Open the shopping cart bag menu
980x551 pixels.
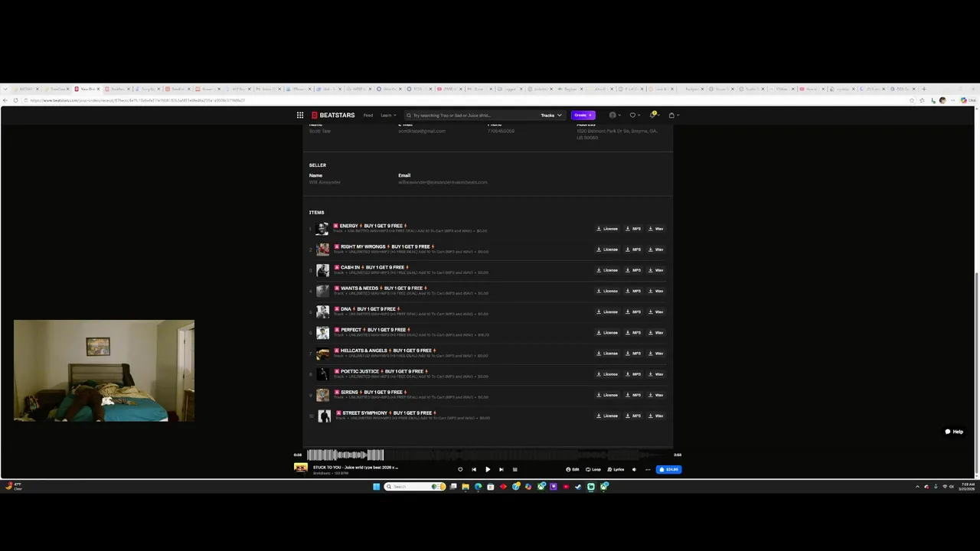[673, 115]
